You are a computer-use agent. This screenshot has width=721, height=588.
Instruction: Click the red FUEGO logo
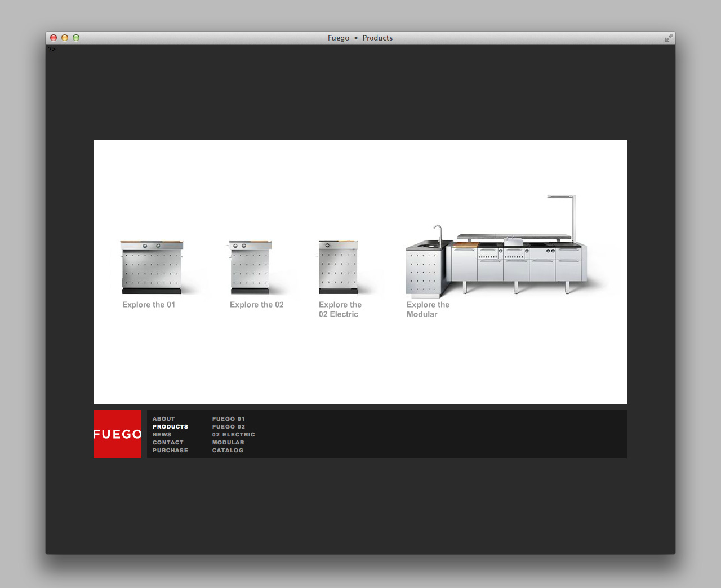click(x=117, y=434)
